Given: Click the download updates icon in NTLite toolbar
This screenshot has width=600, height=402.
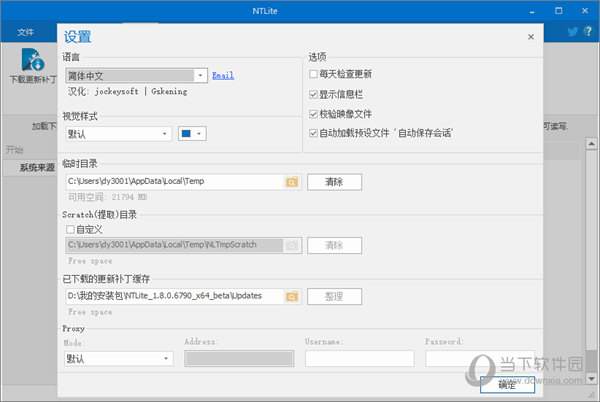Looking at the screenshot, I should tap(33, 60).
